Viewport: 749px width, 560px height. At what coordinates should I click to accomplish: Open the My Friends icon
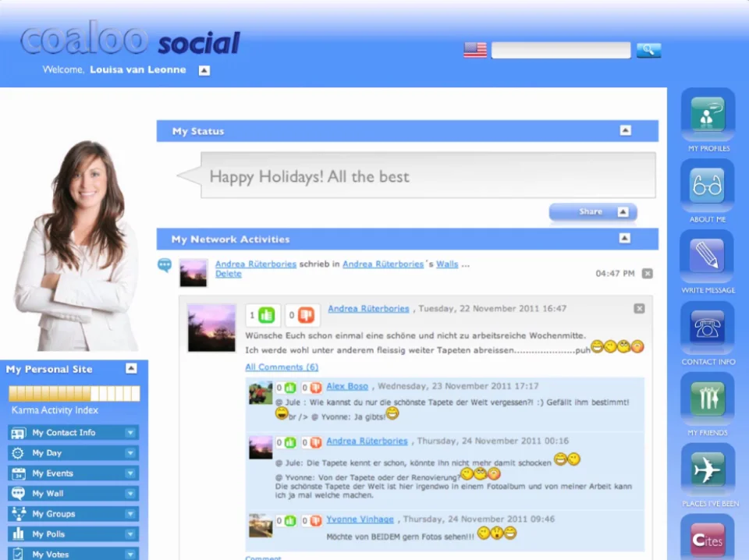tap(708, 399)
